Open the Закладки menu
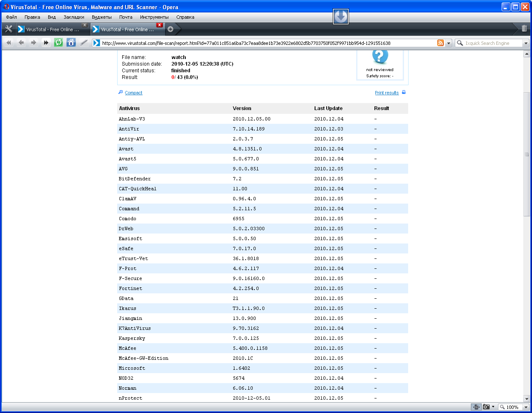 (x=74, y=17)
